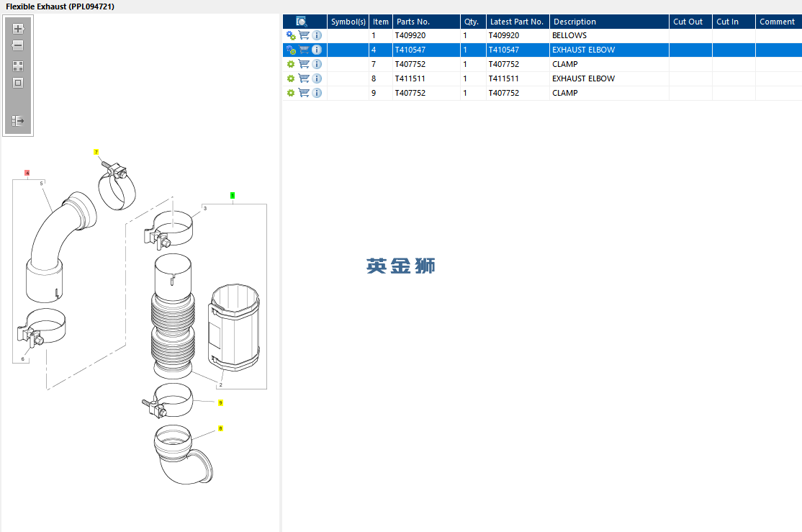Show info for EXHAUST ELBOW T411511
The width and height of the screenshot is (802, 532).
(x=317, y=78)
